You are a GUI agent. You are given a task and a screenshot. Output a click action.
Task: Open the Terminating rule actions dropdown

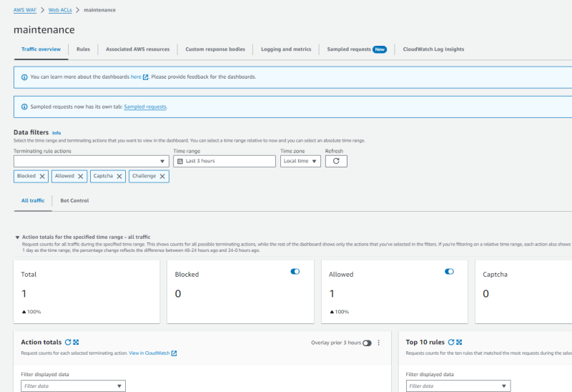coord(91,161)
